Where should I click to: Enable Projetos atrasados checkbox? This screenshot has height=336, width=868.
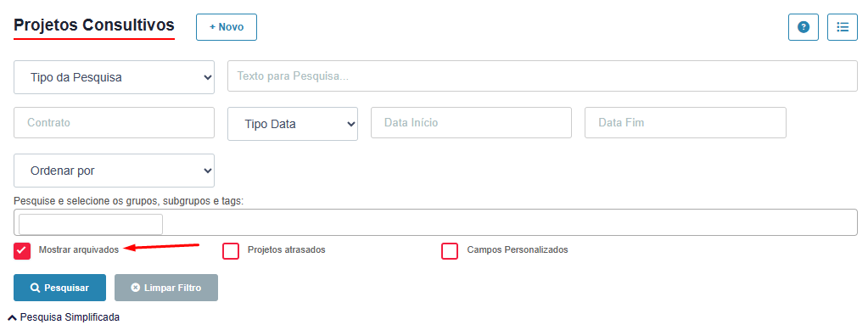[x=231, y=250]
